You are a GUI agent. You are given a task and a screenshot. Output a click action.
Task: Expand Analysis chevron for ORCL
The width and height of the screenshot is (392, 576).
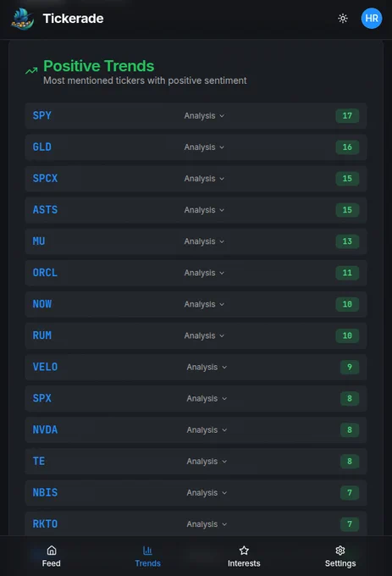coord(222,273)
